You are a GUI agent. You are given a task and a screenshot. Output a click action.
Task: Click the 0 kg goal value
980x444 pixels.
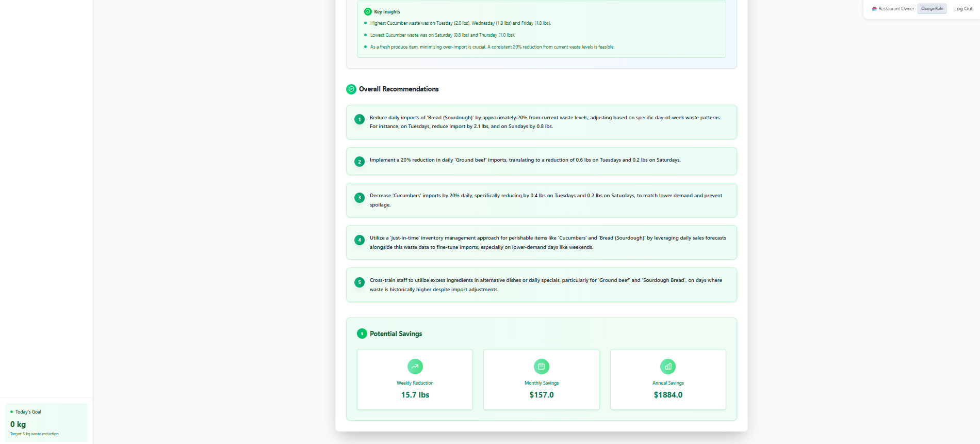point(18,424)
